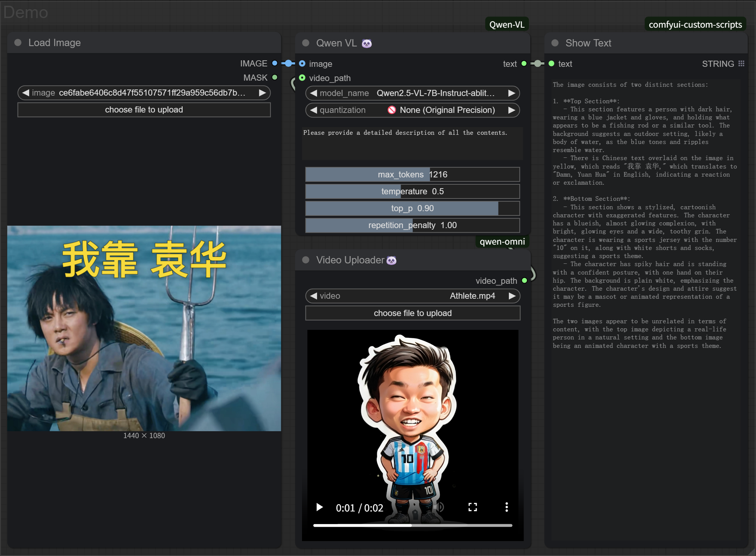The height and width of the screenshot is (556, 756).
Task: Click the comfyui-custom-scripts badge above Show Text
Action: pyautogui.click(x=695, y=25)
